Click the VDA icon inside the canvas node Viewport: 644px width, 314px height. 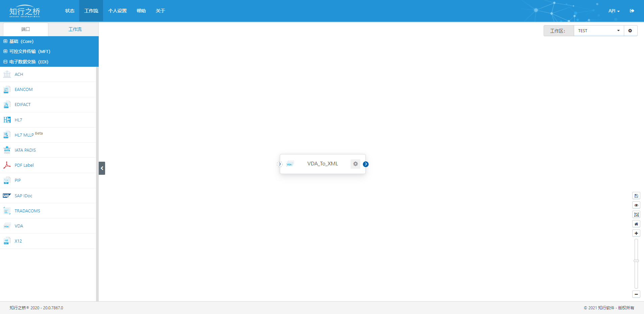click(x=290, y=164)
